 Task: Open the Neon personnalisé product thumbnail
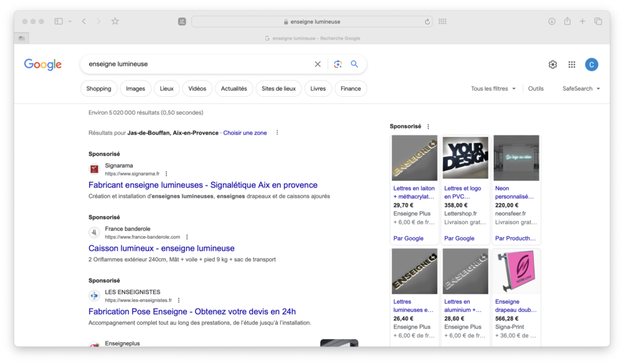click(x=516, y=158)
